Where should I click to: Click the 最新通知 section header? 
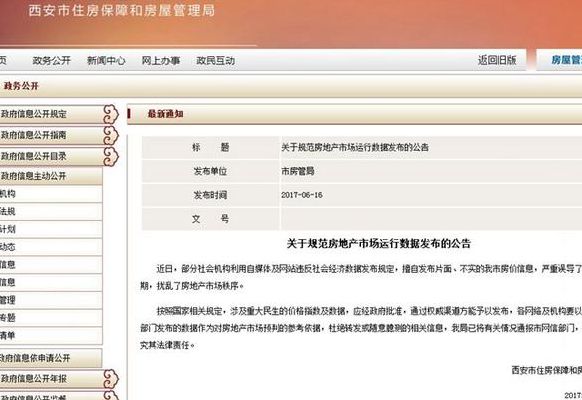coord(166,114)
